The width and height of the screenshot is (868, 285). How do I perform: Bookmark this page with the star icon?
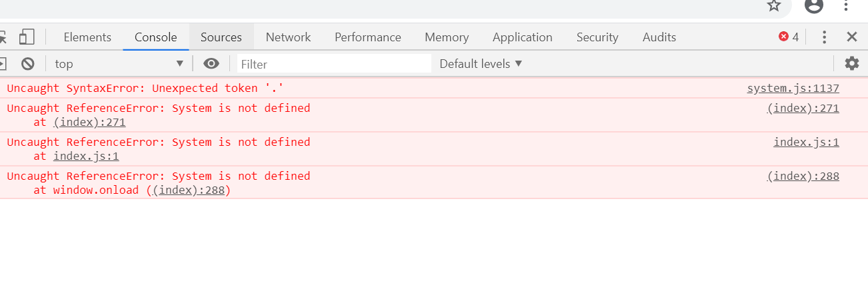click(773, 5)
